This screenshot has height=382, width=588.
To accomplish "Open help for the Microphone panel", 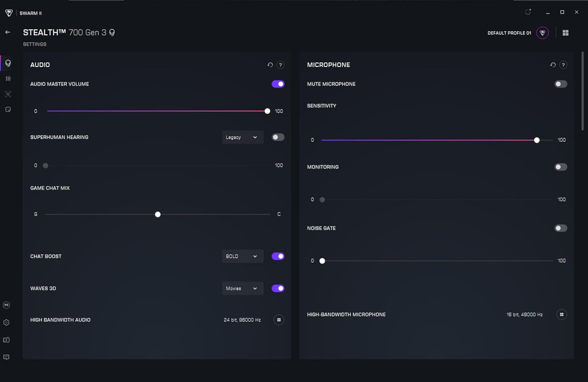I will [563, 65].
